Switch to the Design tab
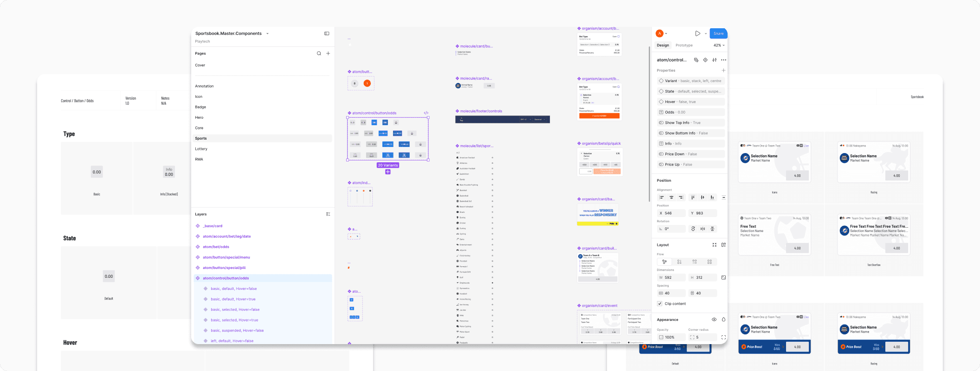Viewport: 980px width, 371px height. coord(663,45)
